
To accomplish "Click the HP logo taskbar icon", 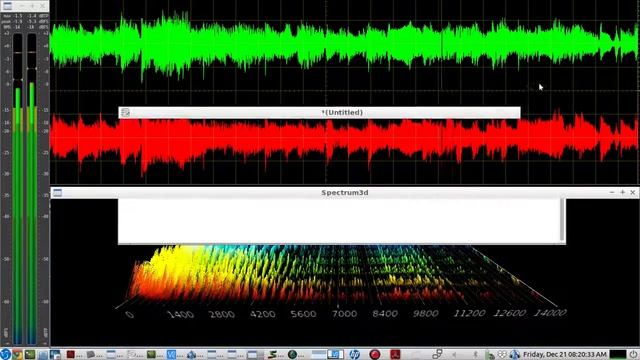I will click(355, 354).
